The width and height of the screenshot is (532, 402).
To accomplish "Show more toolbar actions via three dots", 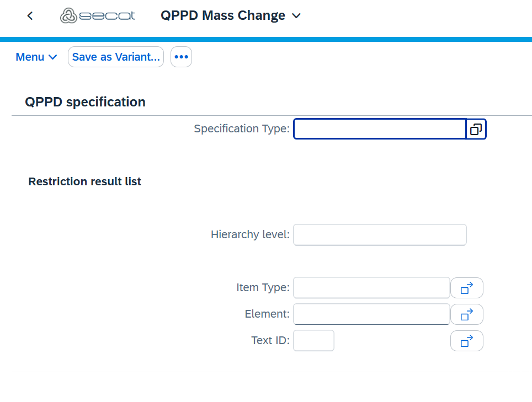I will (181, 57).
